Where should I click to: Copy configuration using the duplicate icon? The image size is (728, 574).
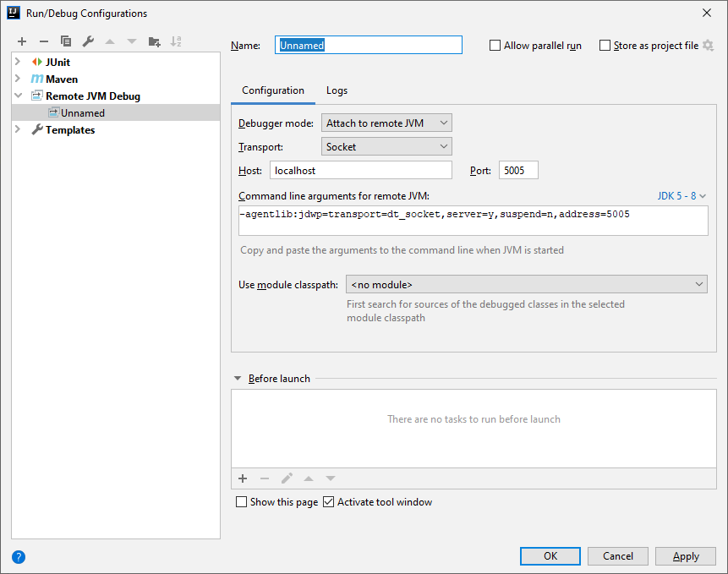click(x=66, y=41)
